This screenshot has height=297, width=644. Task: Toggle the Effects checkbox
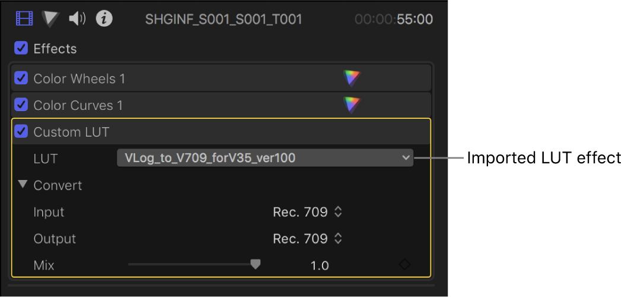tap(21, 48)
